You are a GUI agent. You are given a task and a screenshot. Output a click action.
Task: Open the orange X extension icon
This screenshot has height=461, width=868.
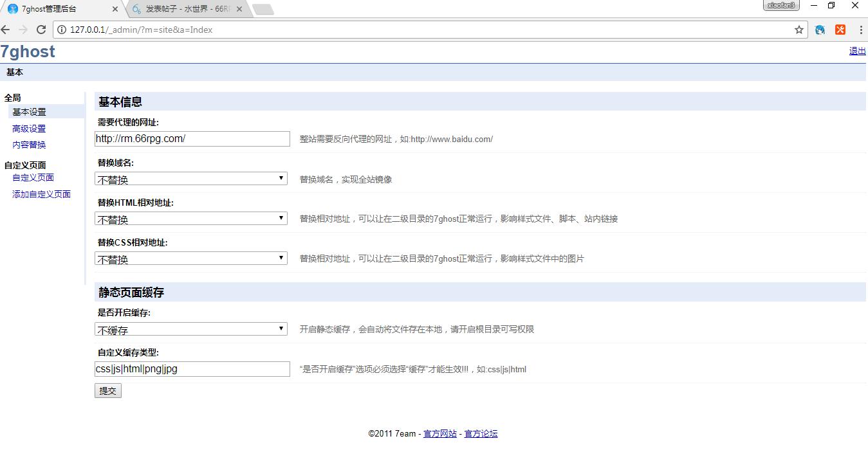[840, 30]
